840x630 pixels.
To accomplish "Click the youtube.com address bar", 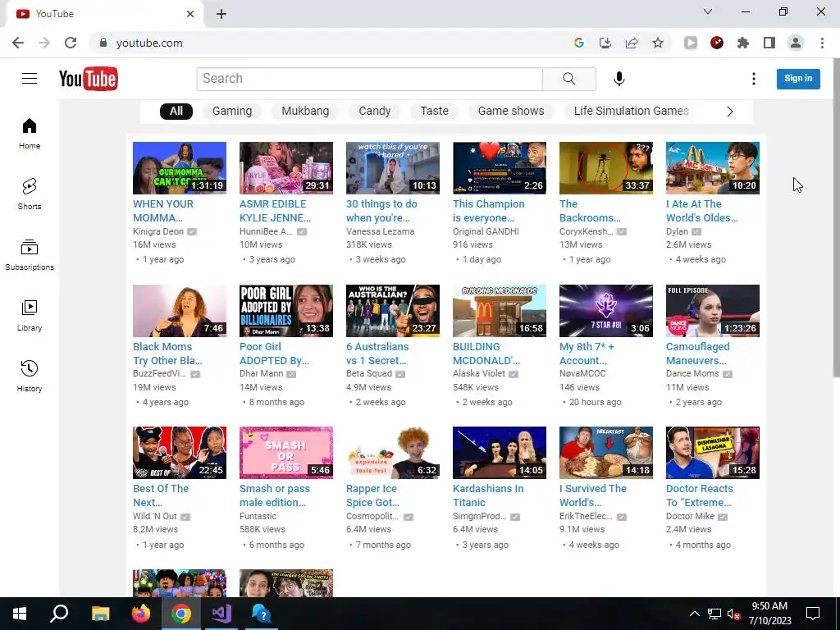I will (x=332, y=43).
